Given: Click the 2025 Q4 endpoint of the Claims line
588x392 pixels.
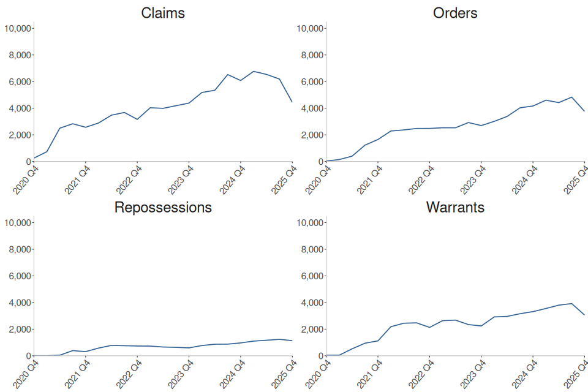Looking at the screenshot, I should tap(292, 102).
